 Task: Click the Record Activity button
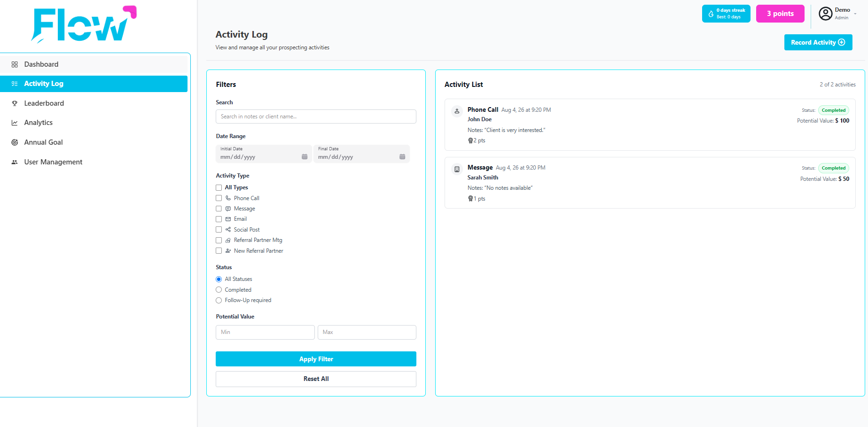click(818, 42)
